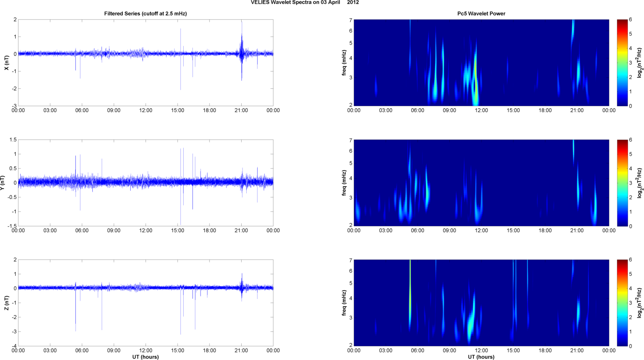Click the Z component wavelet power spectrogram
Viewport: 644px width, 360px height.
pyautogui.click(x=481, y=303)
